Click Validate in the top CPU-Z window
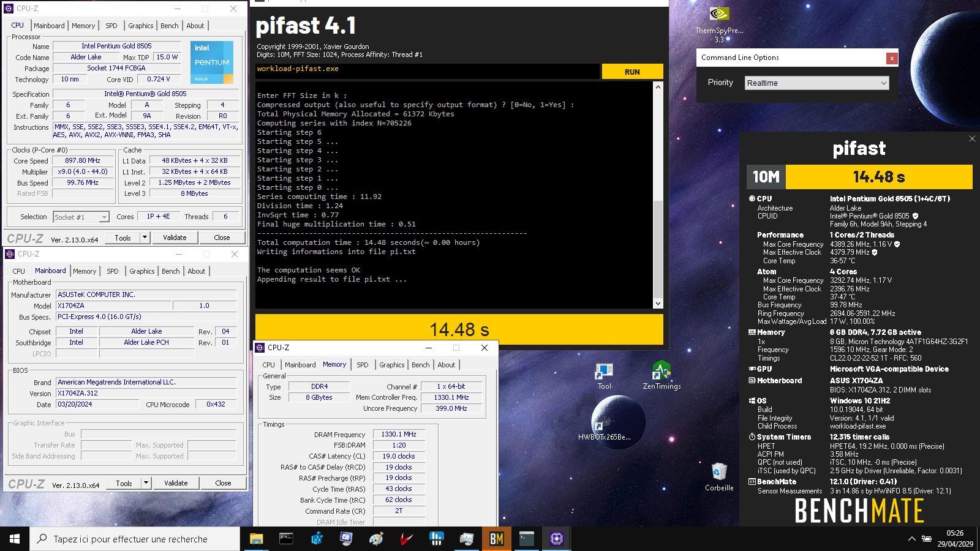Image resolution: width=980 pixels, height=551 pixels. click(175, 238)
